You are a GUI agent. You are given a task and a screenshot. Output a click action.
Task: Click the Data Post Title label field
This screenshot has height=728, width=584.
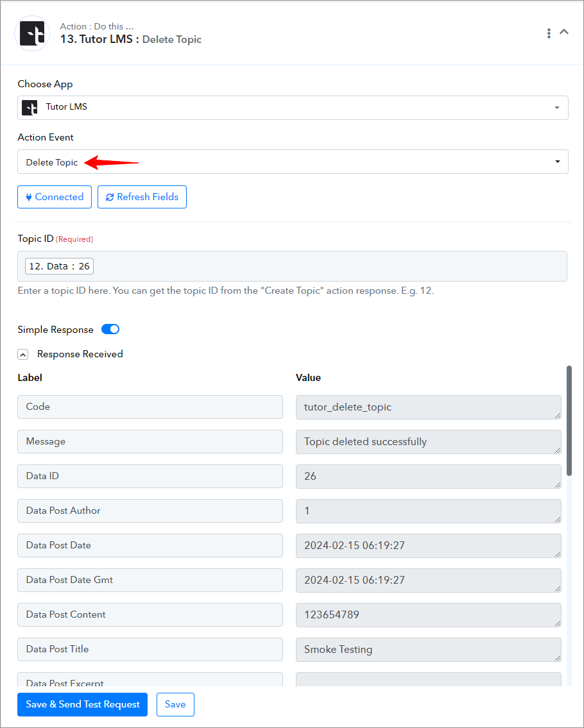pyautogui.click(x=150, y=649)
